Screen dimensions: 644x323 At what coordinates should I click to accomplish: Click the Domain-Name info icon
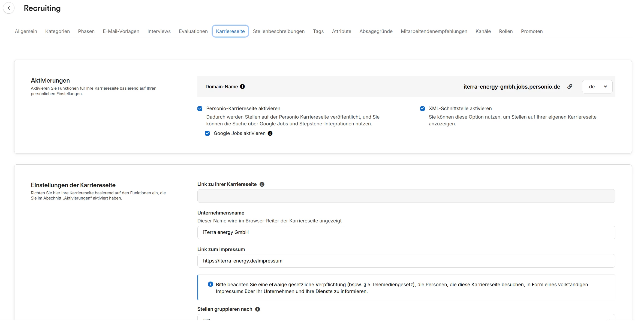(x=242, y=87)
